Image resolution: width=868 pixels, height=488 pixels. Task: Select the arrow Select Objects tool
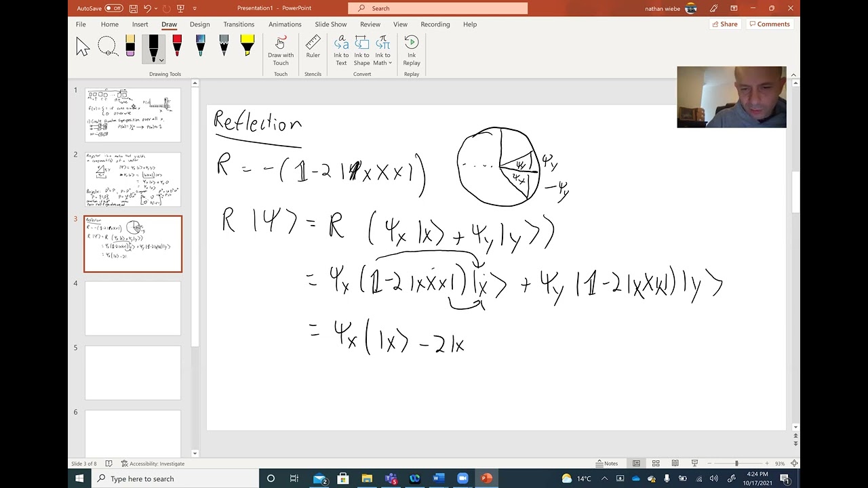[83, 47]
